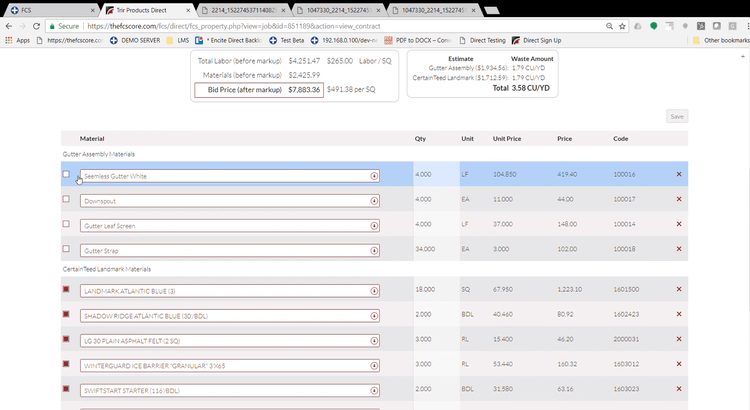The height and width of the screenshot is (410, 750).
Task: Toggle the LG 30 Plain Asphalt Felt checkbox
Action: [x=66, y=339]
